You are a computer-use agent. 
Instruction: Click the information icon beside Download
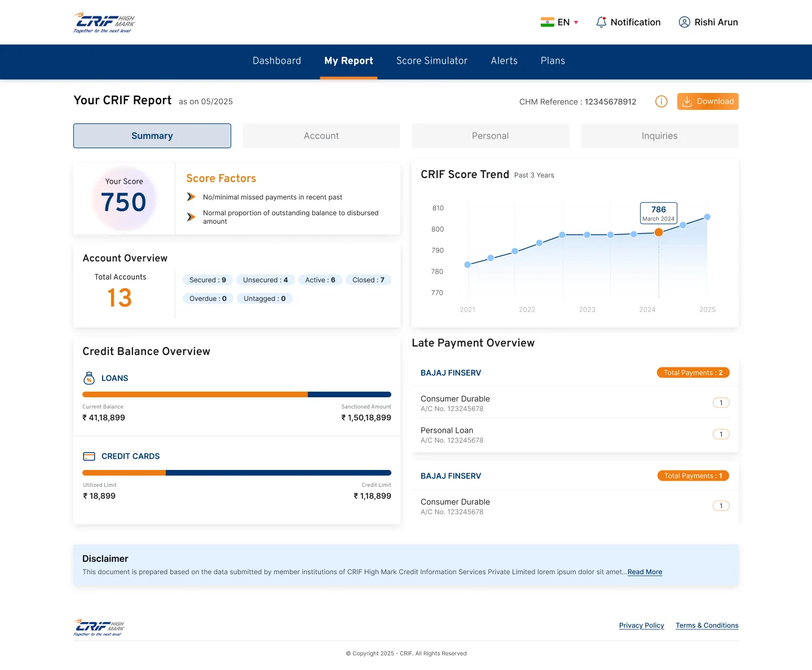661,101
